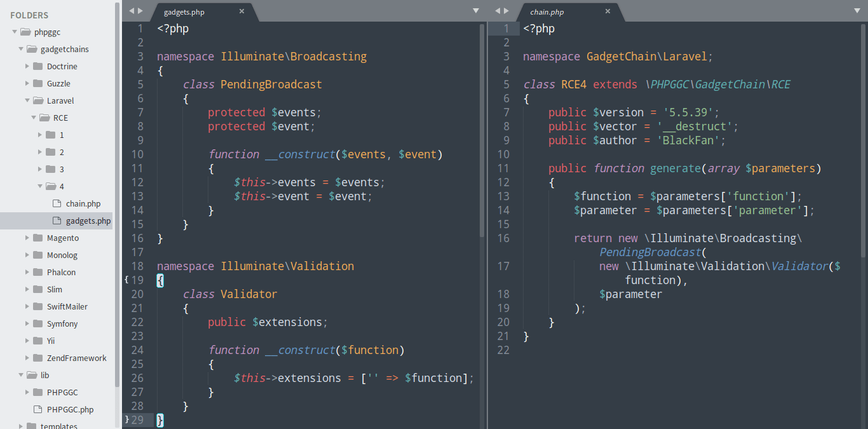This screenshot has height=429, width=868.
Task: Click the open Laravel folder icon
Action: (x=37, y=100)
